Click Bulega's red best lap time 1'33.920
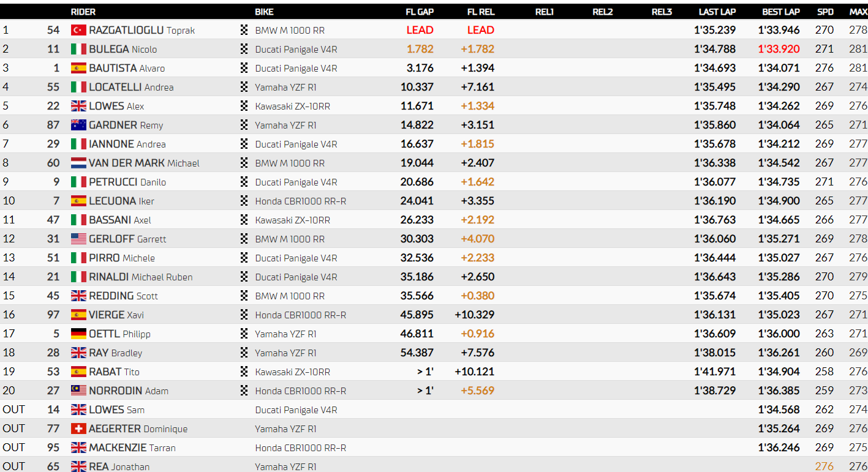 pyautogui.click(x=779, y=49)
